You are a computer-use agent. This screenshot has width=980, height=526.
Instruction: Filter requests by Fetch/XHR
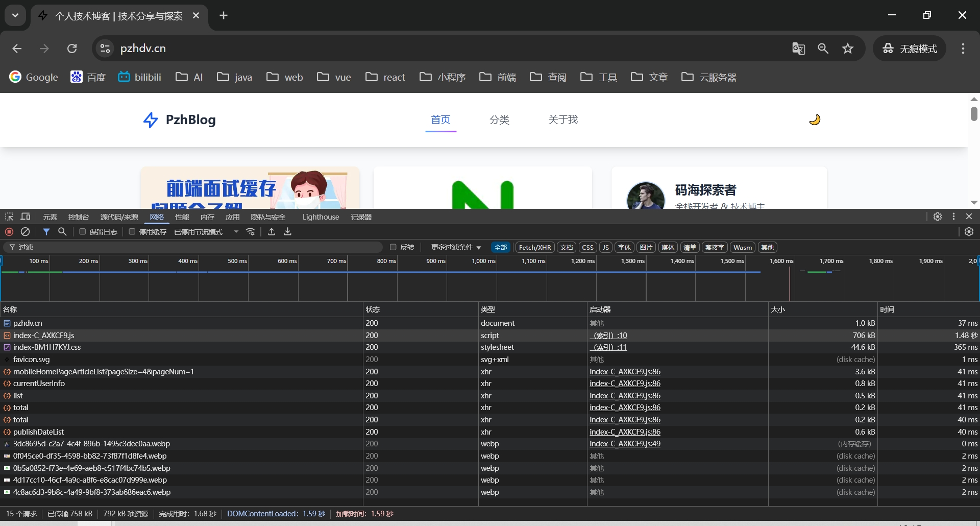[x=535, y=247]
